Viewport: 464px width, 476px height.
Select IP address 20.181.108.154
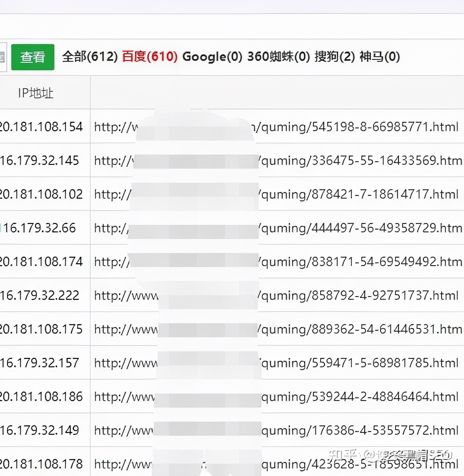(41, 126)
